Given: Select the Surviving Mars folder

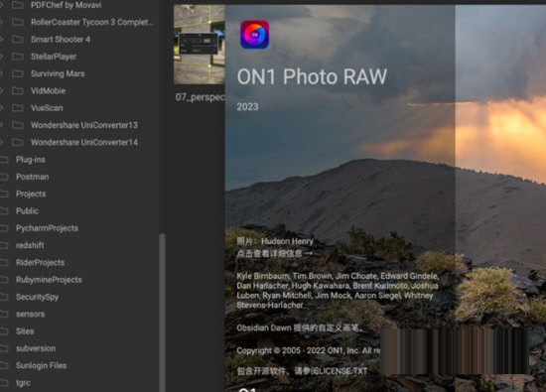Looking at the screenshot, I should 58,73.
